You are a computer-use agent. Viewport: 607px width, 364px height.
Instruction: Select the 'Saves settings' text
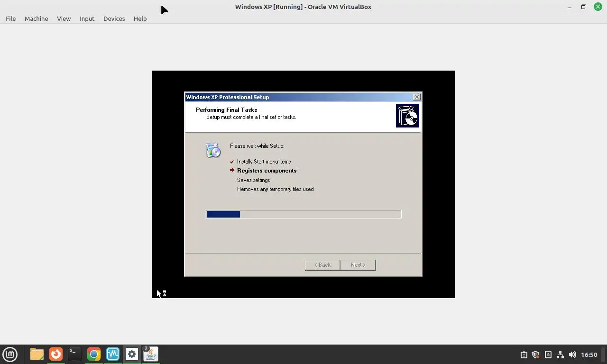point(253,180)
